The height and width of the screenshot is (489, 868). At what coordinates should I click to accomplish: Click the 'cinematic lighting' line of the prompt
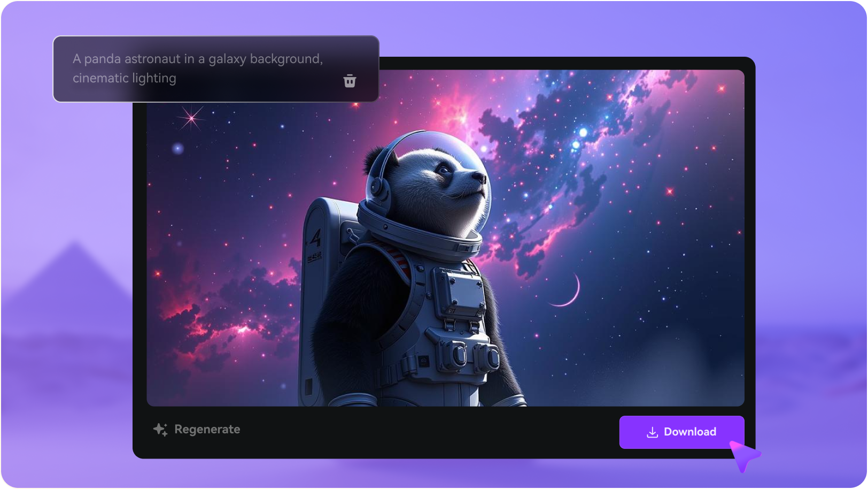click(x=123, y=78)
